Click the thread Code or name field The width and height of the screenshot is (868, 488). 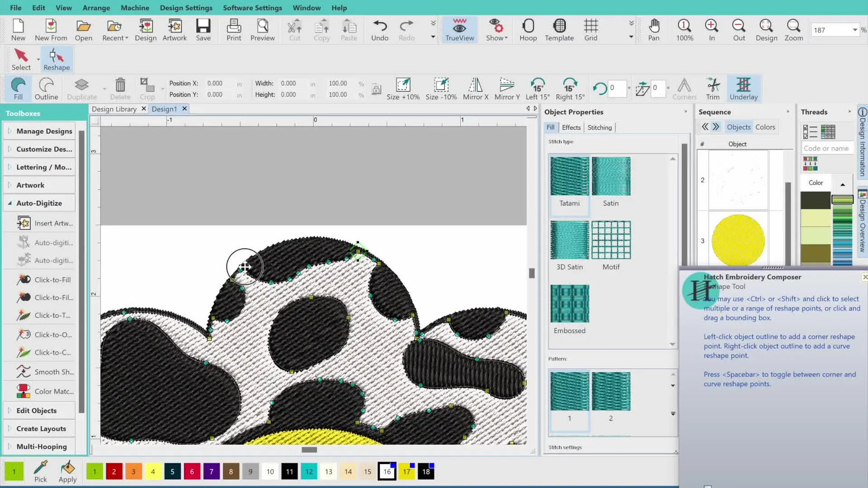pyautogui.click(x=826, y=148)
